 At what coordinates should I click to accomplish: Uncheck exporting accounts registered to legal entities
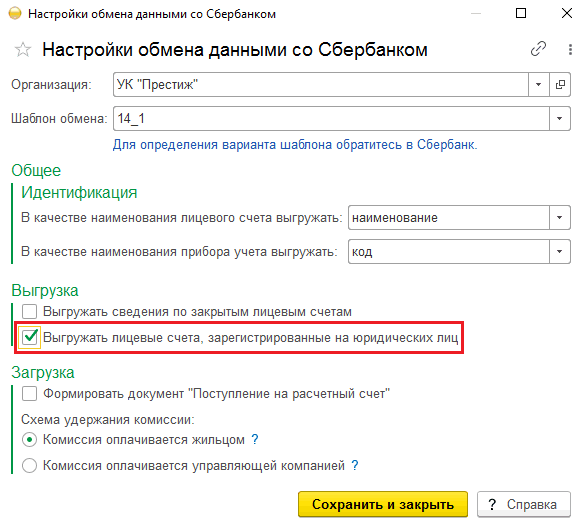tap(29, 337)
